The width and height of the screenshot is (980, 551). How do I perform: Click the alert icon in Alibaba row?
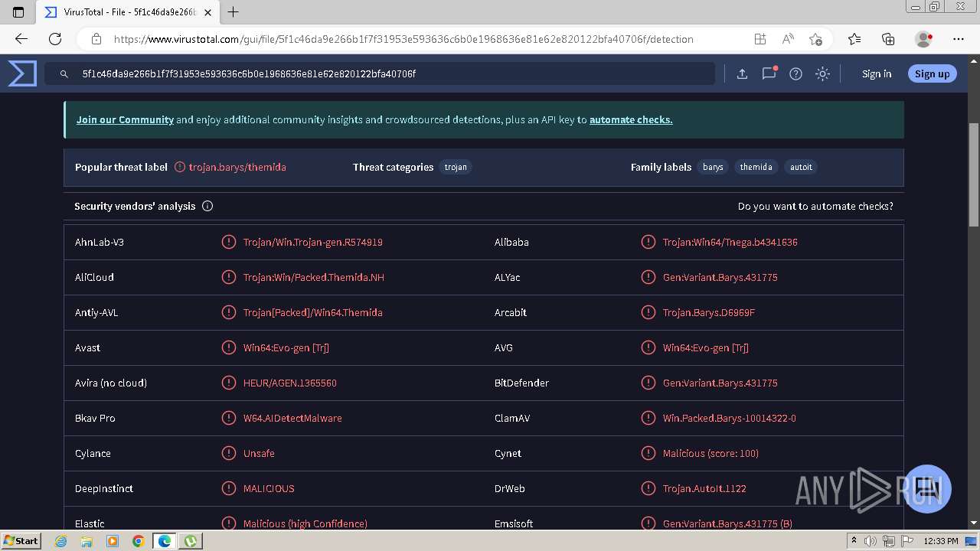pyautogui.click(x=648, y=242)
